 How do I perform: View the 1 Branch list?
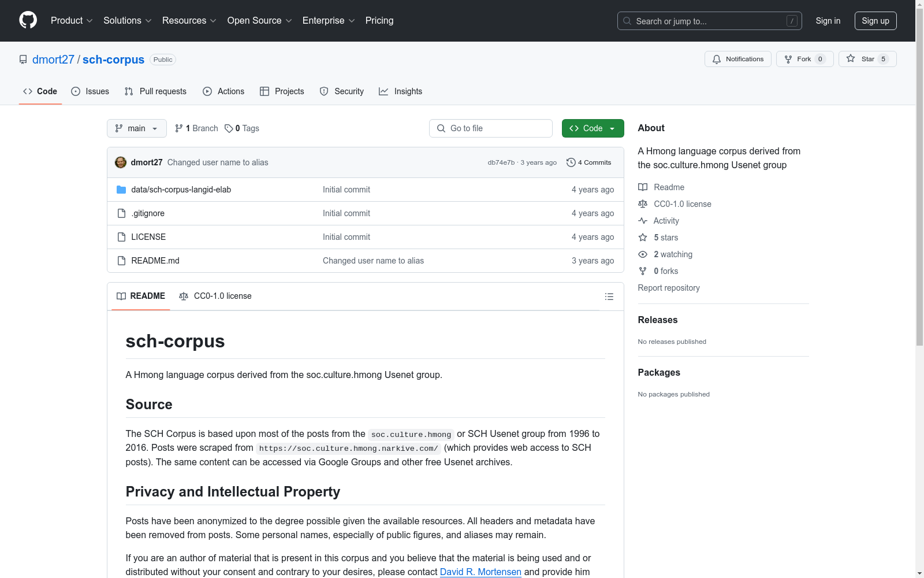click(196, 128)
